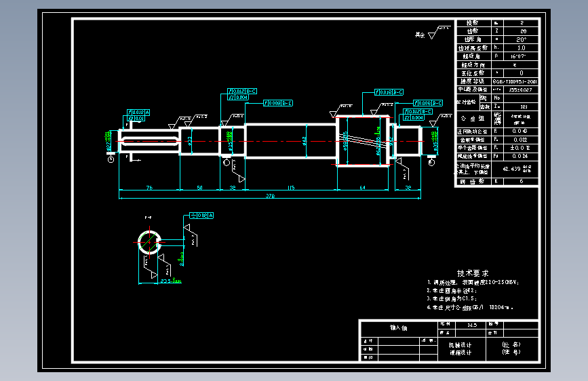The image size is (588, 381).
Task: Click the K span teeth value 6
Action: (x=521, y=181)
